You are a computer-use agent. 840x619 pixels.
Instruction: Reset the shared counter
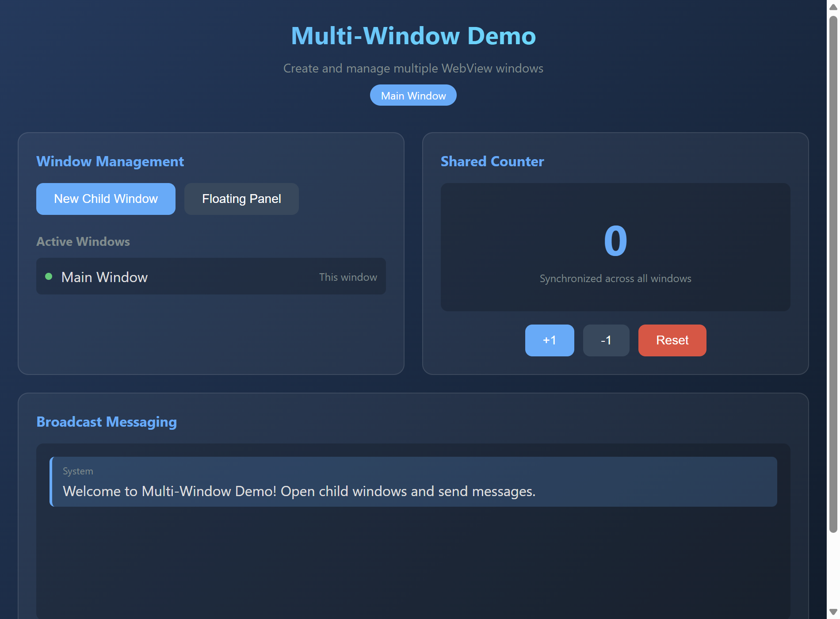click(672, 340)
